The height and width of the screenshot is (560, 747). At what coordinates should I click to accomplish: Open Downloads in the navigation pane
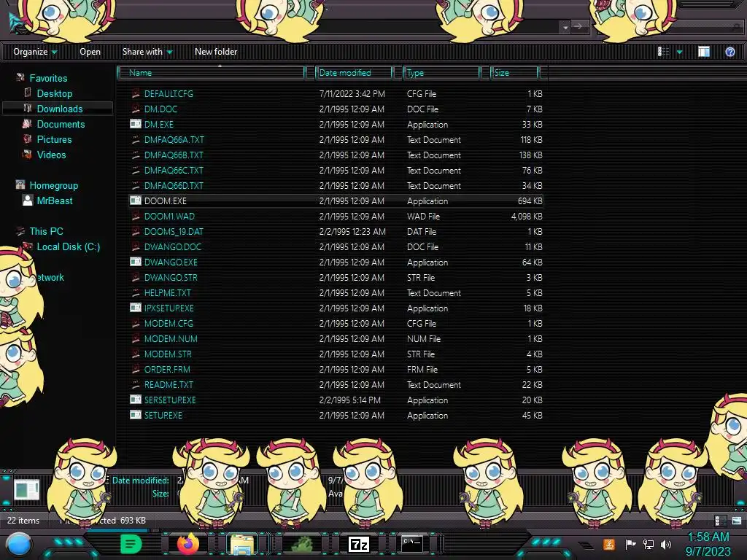60,109
